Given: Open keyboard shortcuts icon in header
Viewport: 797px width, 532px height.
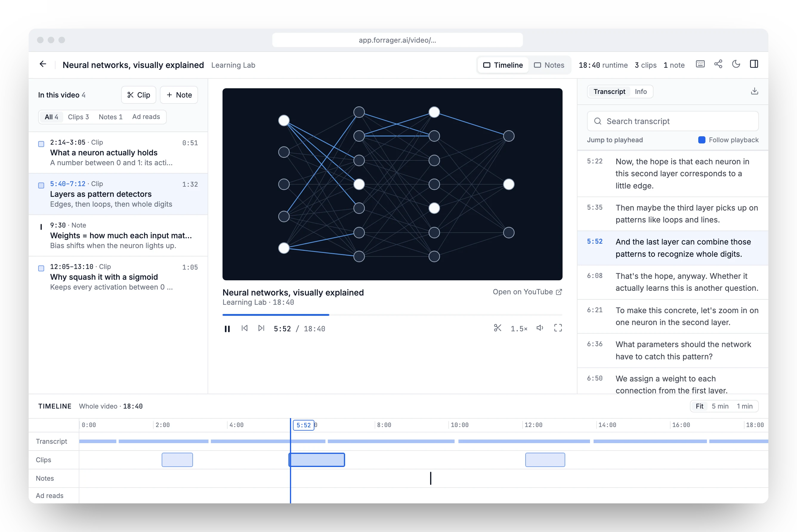Looking at the screenshot, I should click(x=700, y=64).
